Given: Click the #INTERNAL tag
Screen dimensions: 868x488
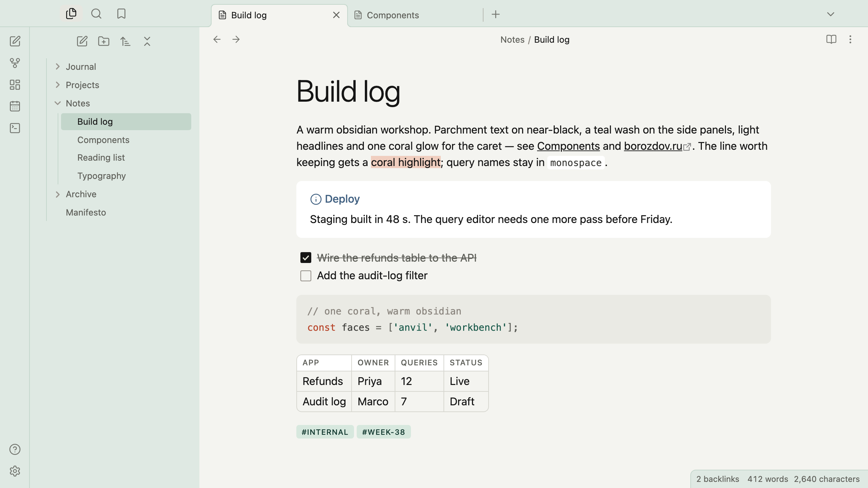Looking at the screenshot, I should click(x=325, y=432).
